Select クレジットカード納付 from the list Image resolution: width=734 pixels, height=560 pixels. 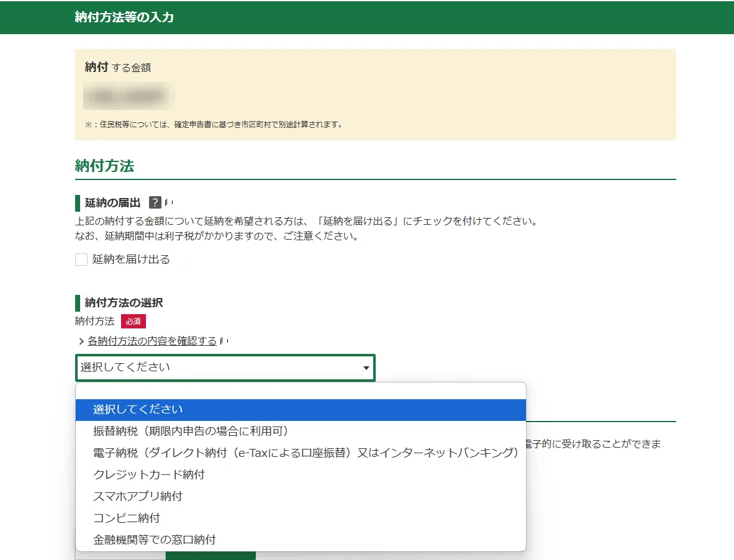(x=301, y=475)
